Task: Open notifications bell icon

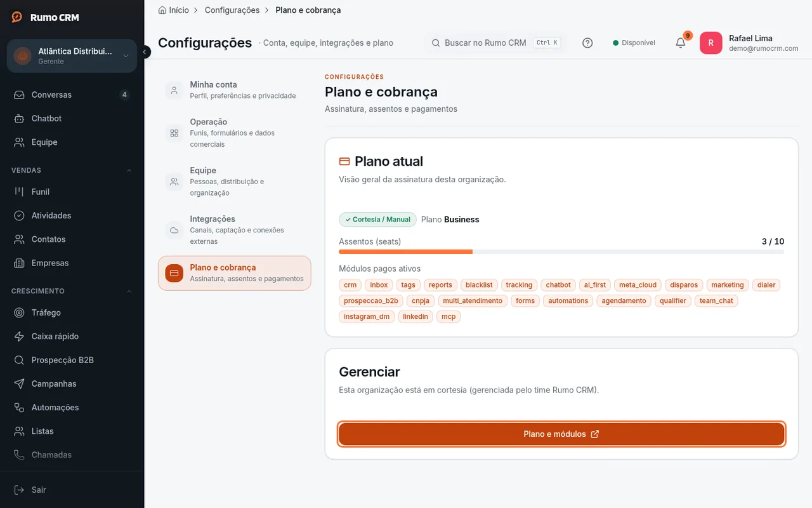Action: (680, 43)
